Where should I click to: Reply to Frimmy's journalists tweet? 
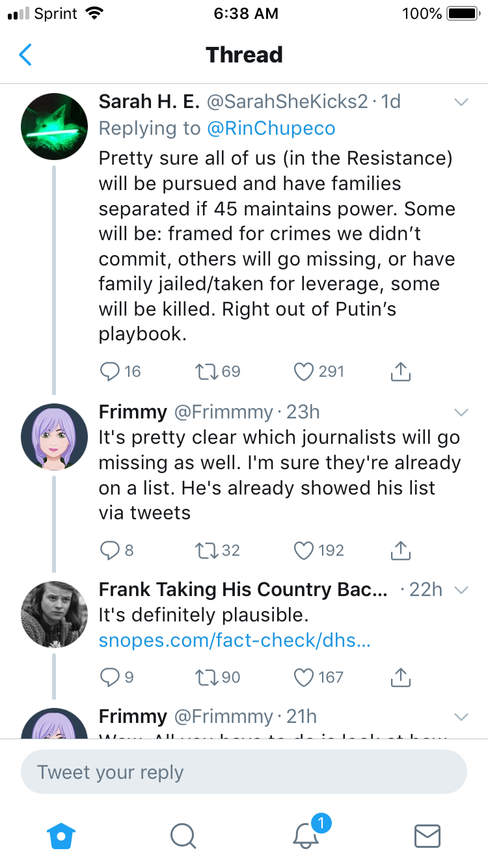(108, 550)
